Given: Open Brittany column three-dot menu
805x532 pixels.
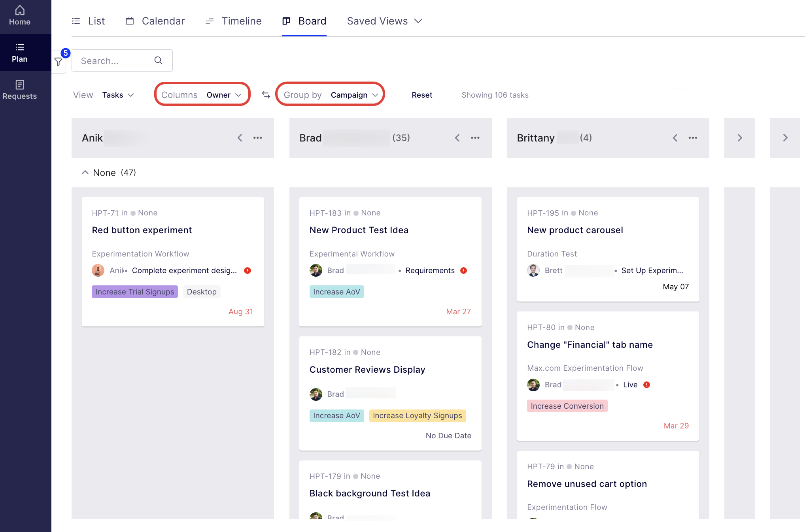Looking at the screenshot, I should [x=693, y=138].
